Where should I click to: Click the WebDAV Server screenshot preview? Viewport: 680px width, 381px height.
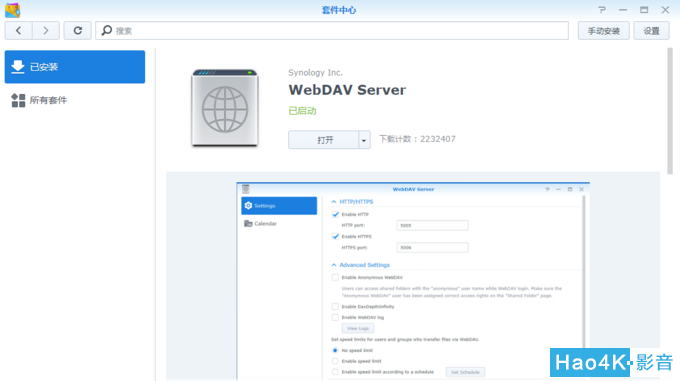click(x=413, y=281)
